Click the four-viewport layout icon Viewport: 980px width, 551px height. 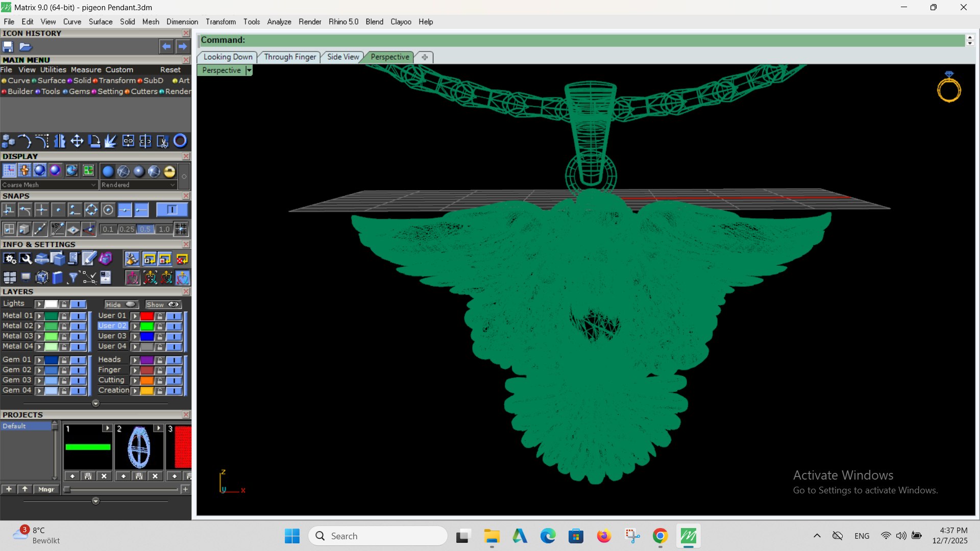[10, 278]
